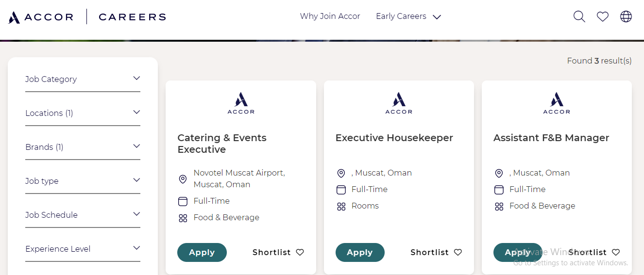Click Food & Beverage on the Assistant F&B Manager card
Image resolution: width=644 pixels, height=275 pixels.
click(x=542, y=206)
